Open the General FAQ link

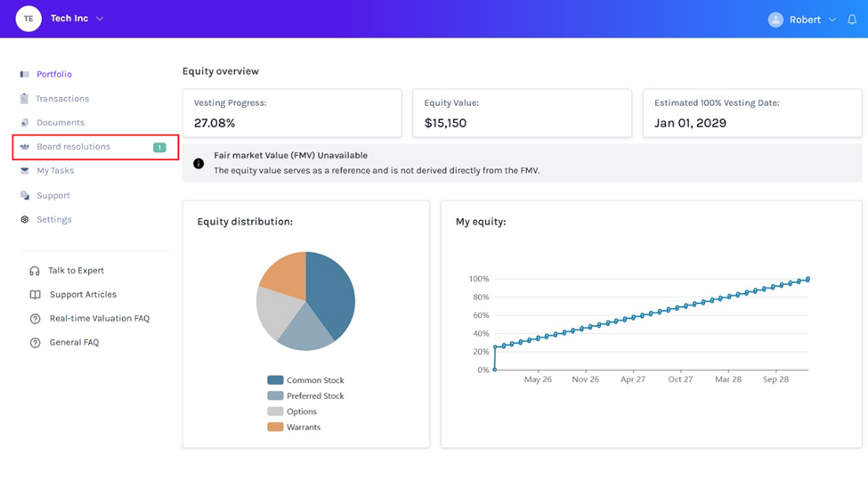click(74, 343)
